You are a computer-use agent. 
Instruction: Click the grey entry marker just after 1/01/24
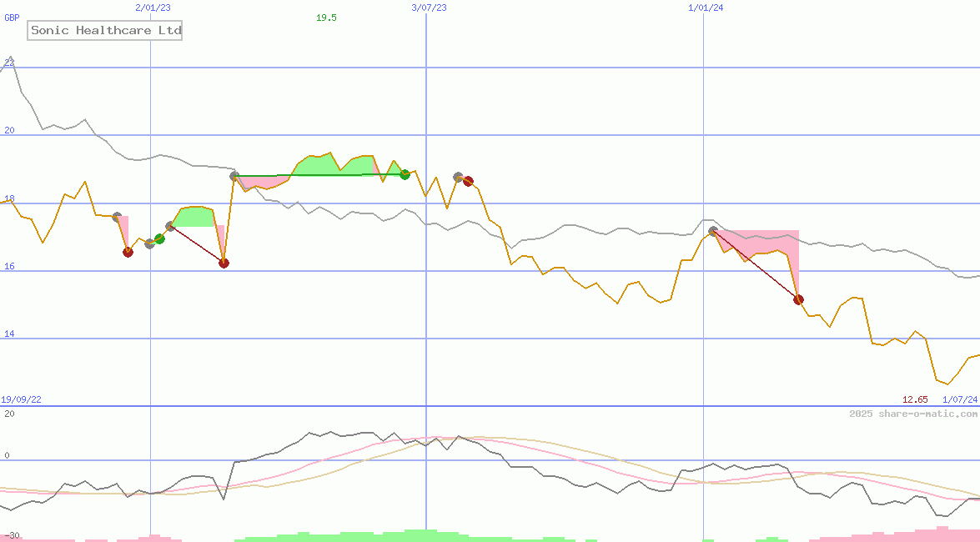713,231
